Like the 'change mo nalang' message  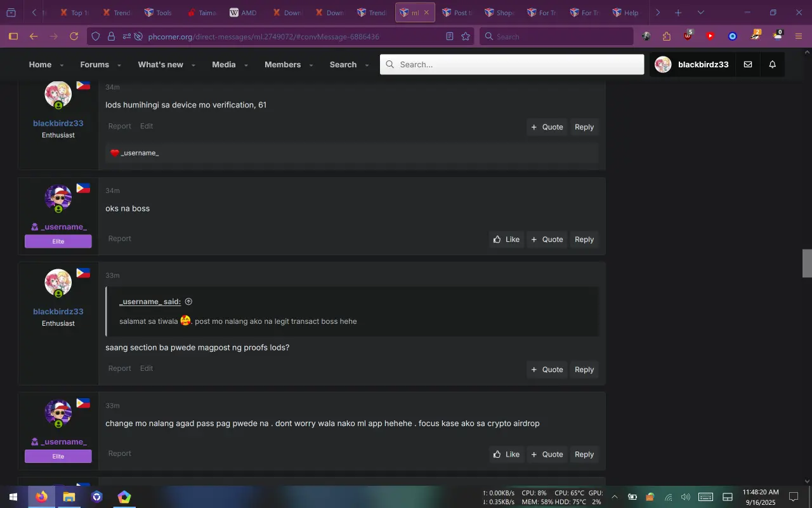pos(506,454)
